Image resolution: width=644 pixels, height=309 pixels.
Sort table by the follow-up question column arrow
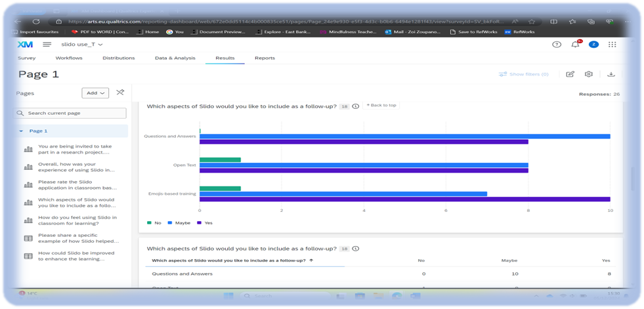pyautogui.click(x=311, y=260)
